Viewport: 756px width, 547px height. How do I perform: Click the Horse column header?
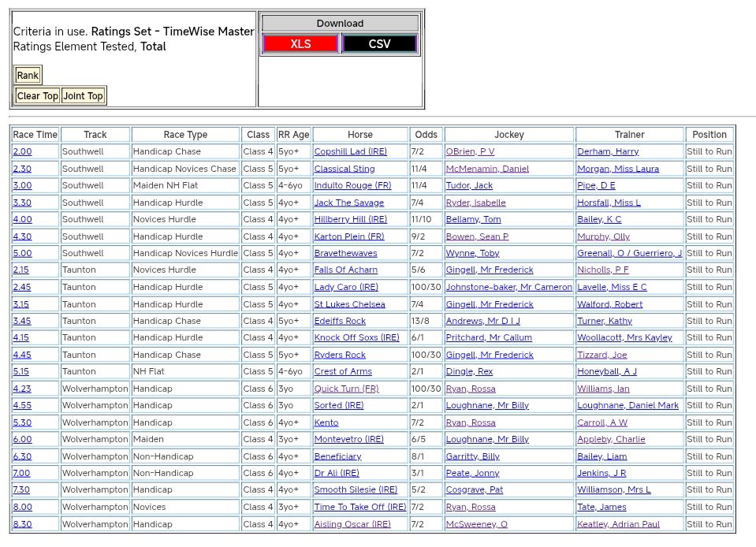(360, 135)
